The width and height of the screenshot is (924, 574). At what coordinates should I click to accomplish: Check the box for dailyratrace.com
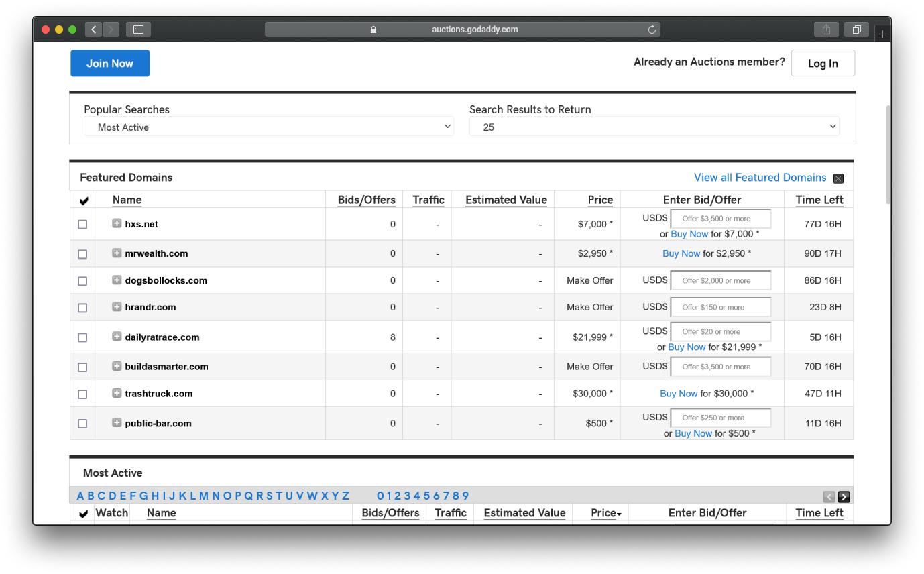click(82, 337)
